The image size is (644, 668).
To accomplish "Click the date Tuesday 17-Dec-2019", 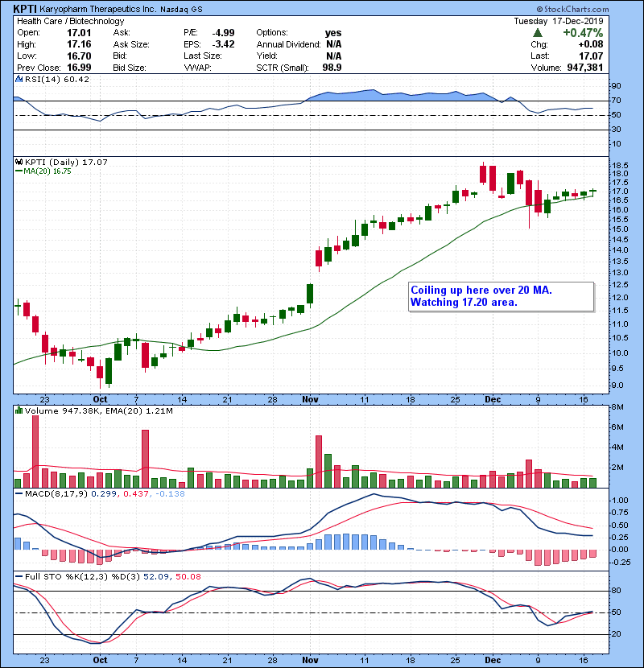I will click(559, 21).
